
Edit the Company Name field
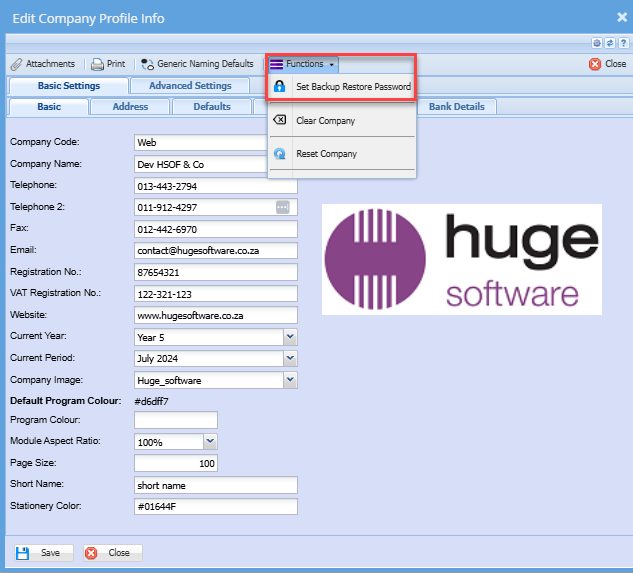201,164
